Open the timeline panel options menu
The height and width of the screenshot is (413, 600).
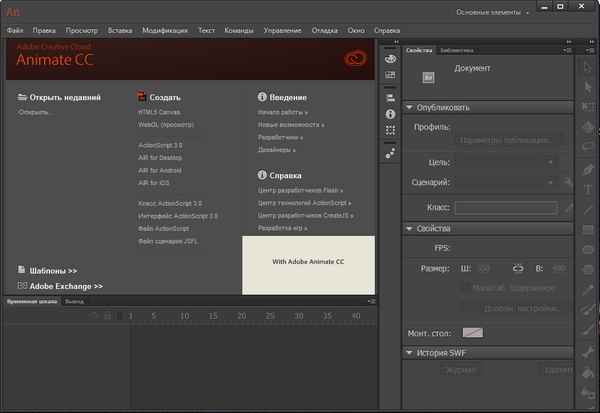[371, 301]
